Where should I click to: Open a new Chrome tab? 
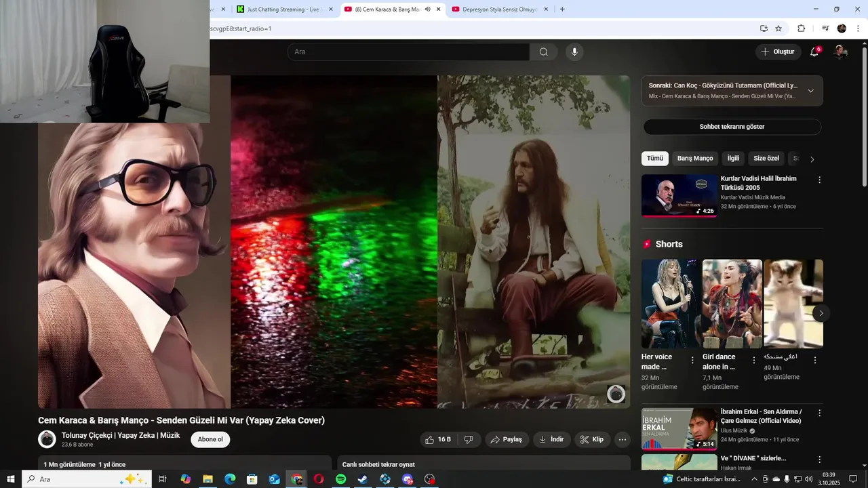point(562,9)
